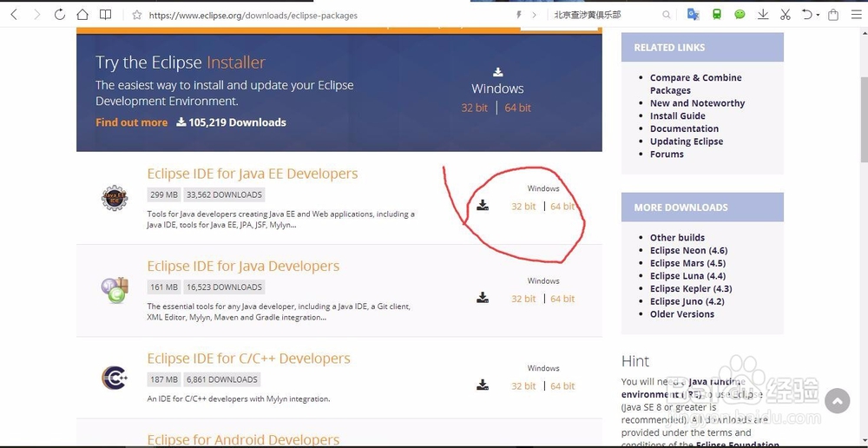
Task: Click the C/C++ package logo
Action: click(115, 378)
